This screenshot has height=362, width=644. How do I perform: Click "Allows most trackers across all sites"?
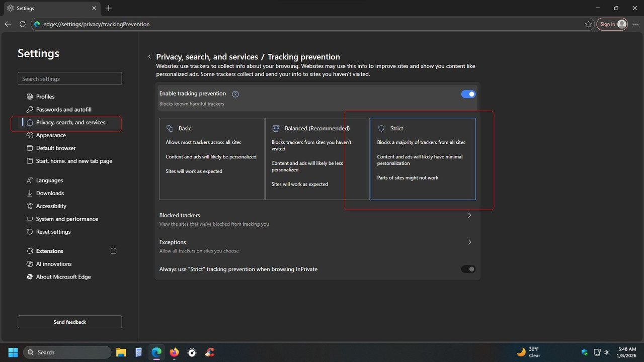(203, 142)
